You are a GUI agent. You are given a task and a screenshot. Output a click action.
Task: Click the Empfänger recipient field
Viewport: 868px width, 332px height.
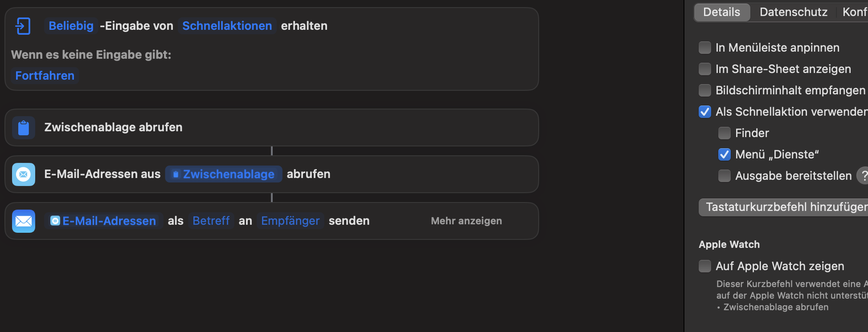tap(290, 221)
